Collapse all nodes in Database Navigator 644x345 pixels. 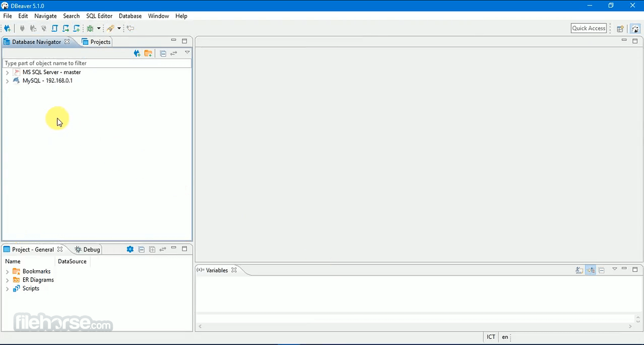(x=163, y=53)
